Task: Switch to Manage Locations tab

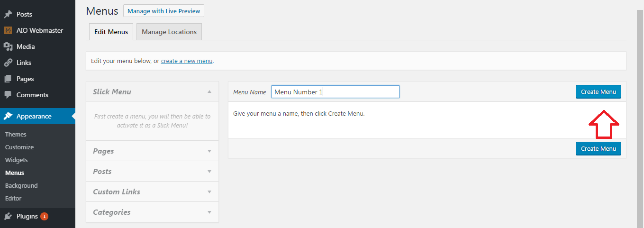Action: point(169,32)
